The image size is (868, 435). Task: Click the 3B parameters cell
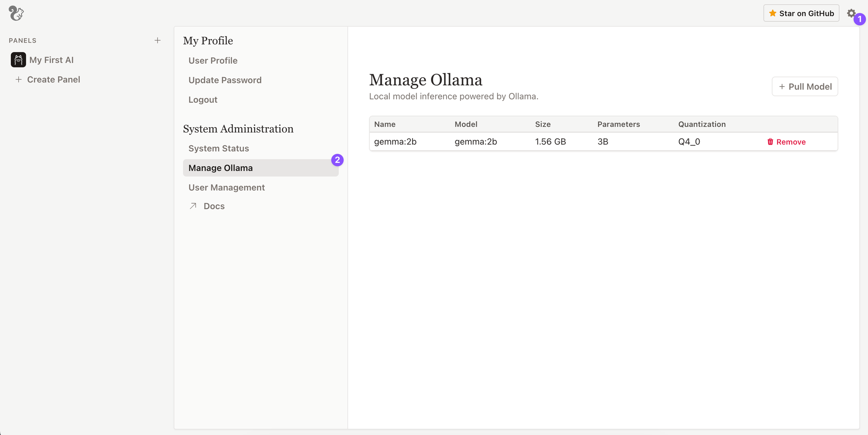[x=603, y=142]
